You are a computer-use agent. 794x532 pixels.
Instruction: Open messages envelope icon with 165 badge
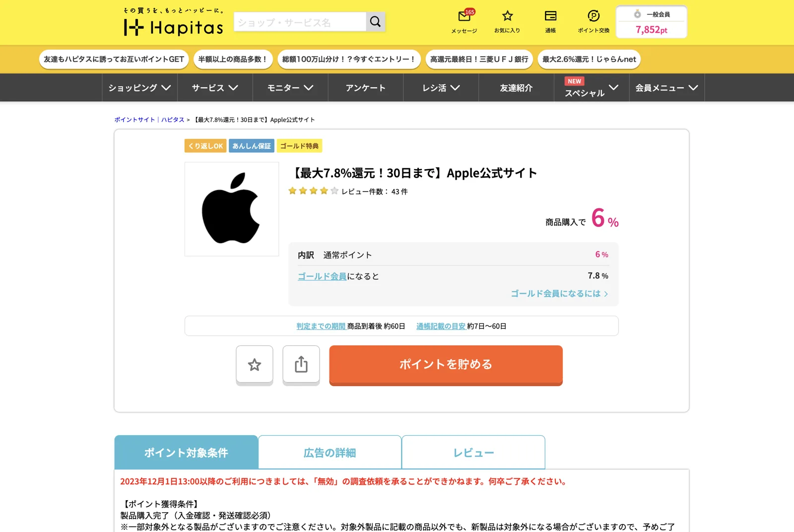[464, 22]
